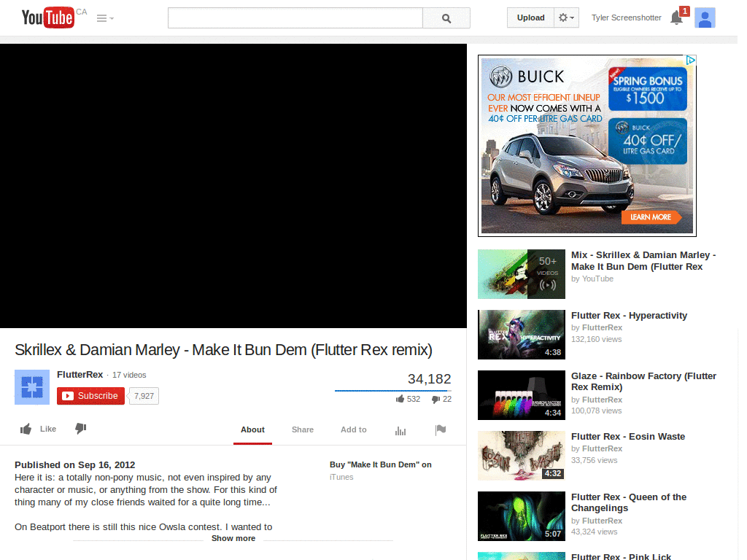Click the user avatar icon
The width and height of the screenshot is (747, 560).
[x=705, y=18]
